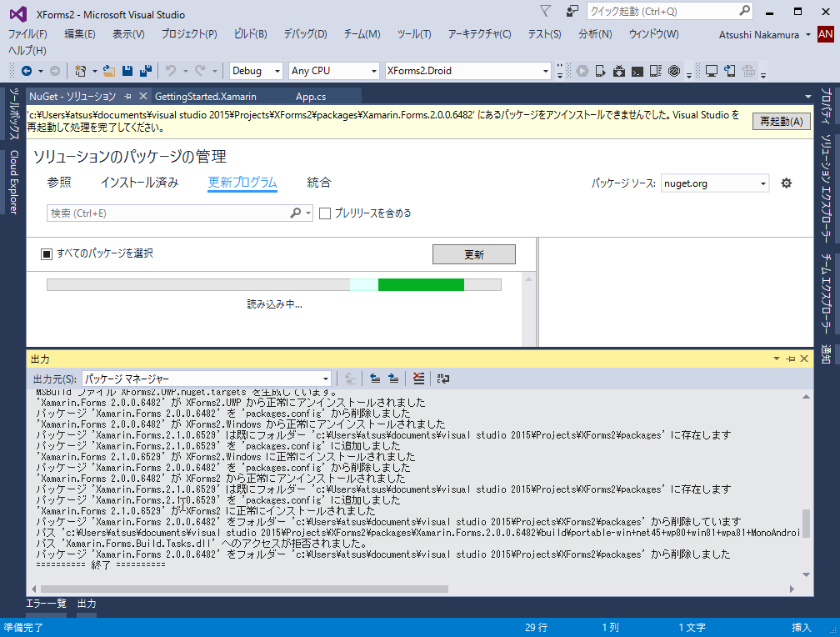840x637 pixels.
Task: Click the Save floppy disk icon
Action: [x=127, y=71]
